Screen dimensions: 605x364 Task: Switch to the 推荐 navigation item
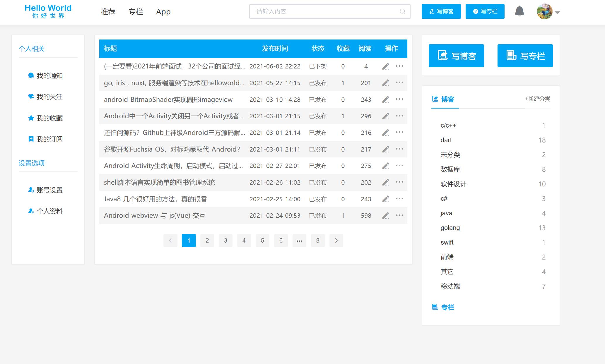click(x=108, y=12)
